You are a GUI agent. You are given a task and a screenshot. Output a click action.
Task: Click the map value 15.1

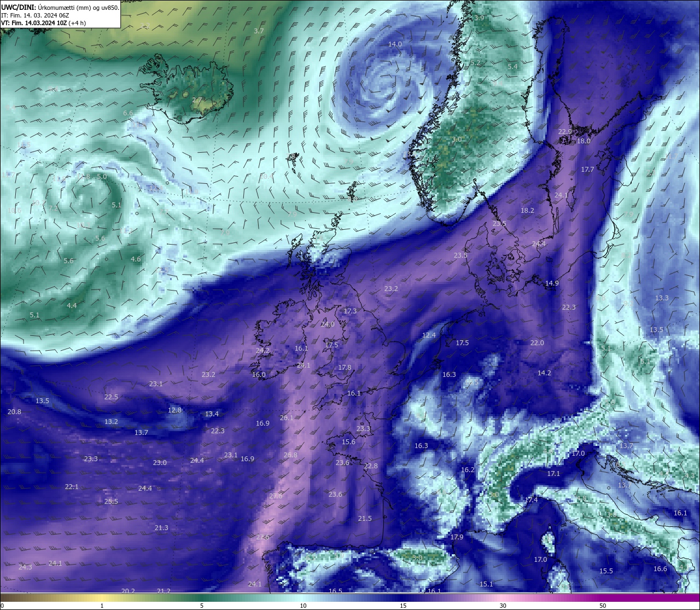486,584
